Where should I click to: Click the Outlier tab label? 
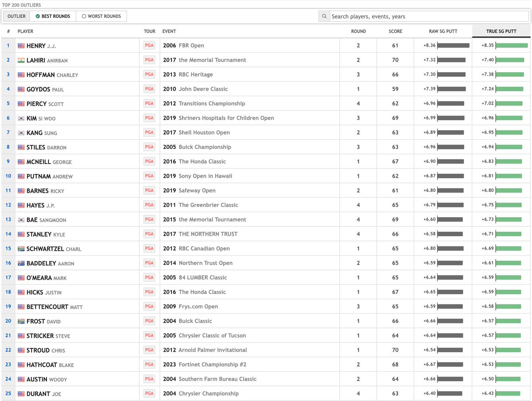16,16
